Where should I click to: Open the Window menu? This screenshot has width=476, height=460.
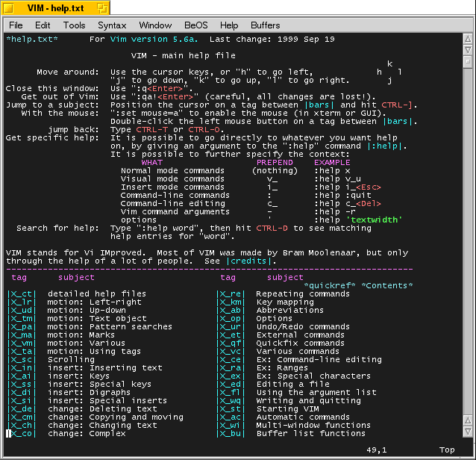pos(155,25)
